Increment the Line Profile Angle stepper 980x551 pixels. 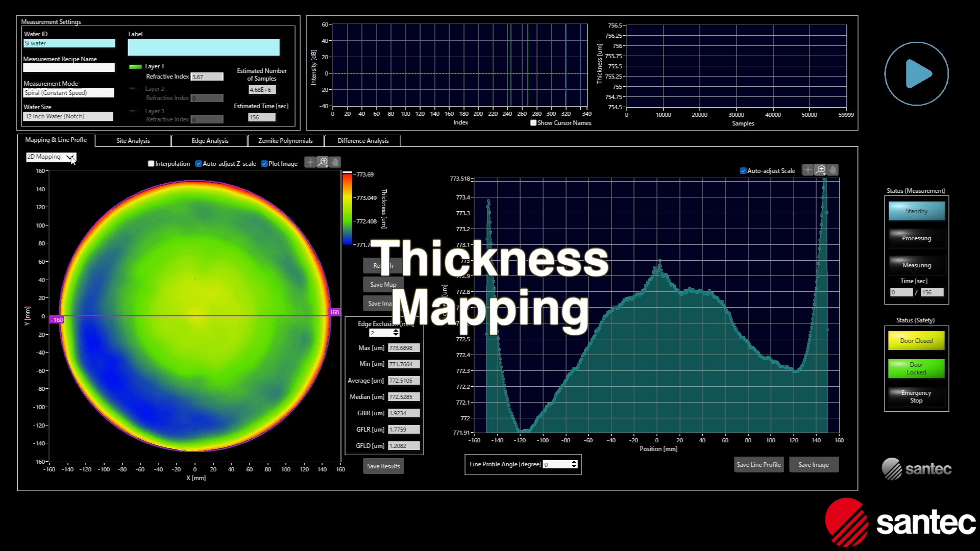click(574, 462)
